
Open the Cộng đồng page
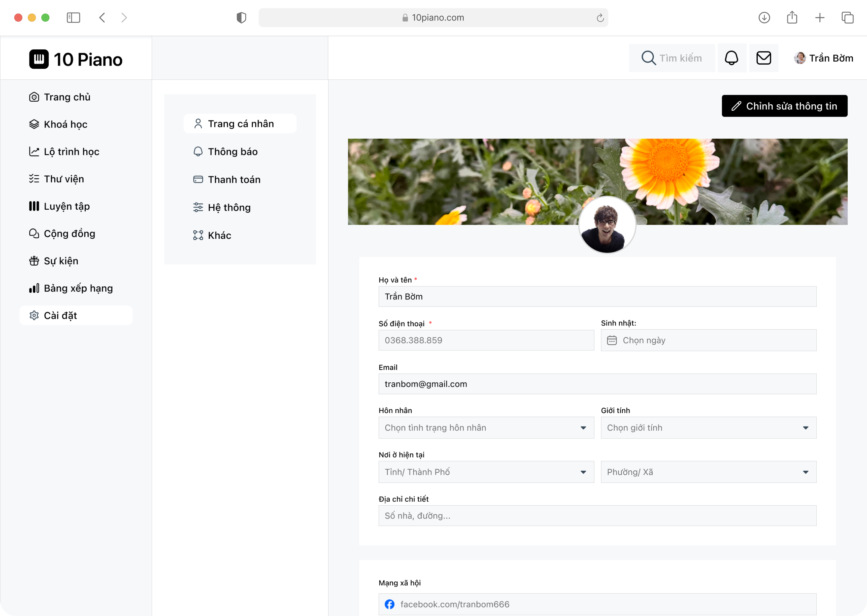(x=69, y=233)
